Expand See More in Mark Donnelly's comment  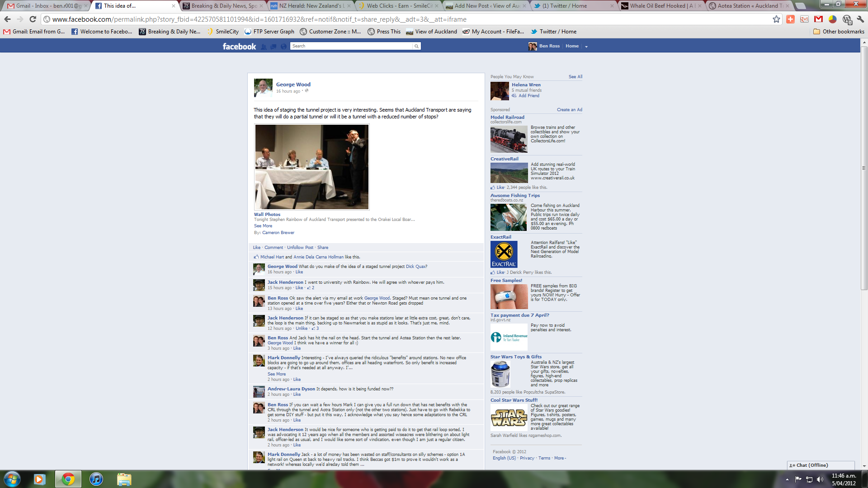276,374
